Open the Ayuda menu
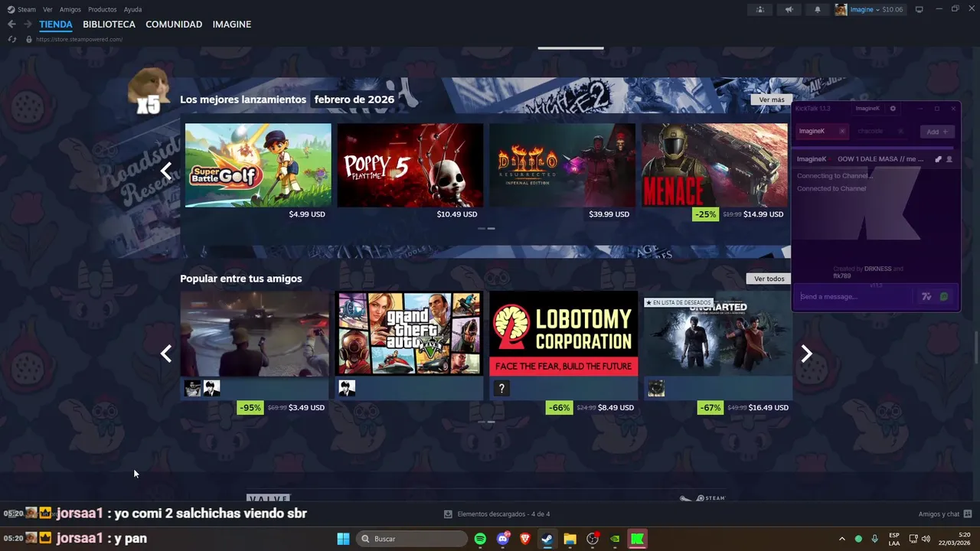Screen dimensions: 980x551 [132, 9]
